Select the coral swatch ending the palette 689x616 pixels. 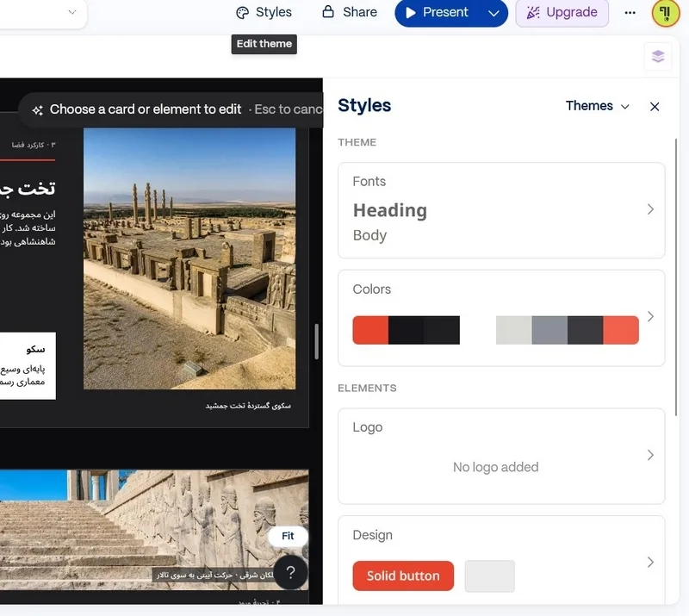click(621, 330)
